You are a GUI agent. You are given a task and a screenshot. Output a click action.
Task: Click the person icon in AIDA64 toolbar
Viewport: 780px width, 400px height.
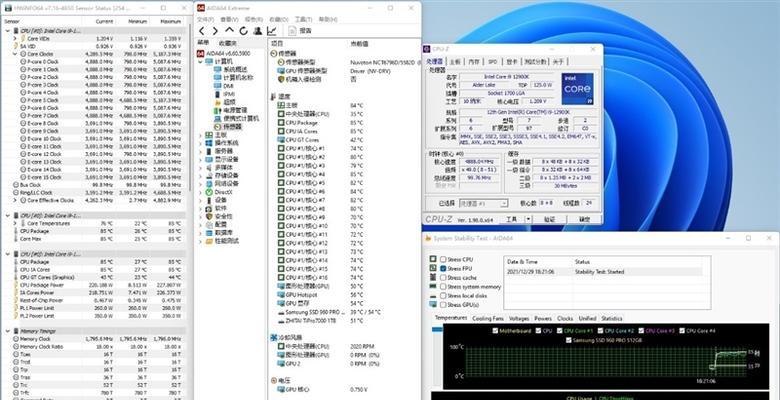click(x=257, y=31)
